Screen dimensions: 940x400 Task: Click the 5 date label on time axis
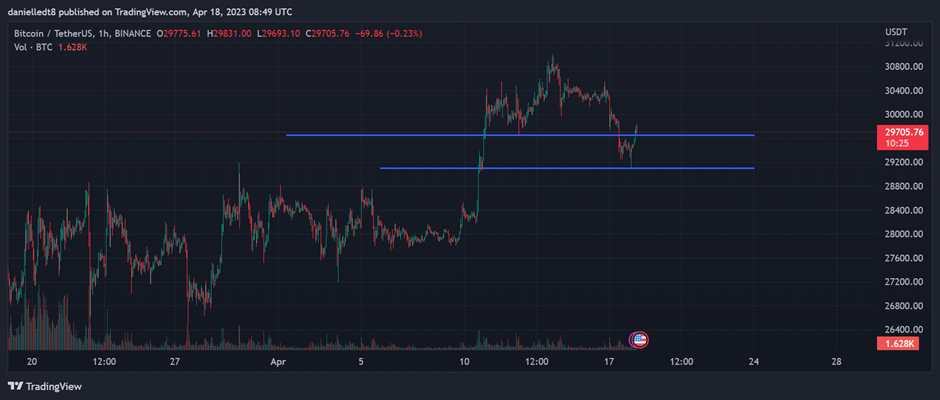pos(361,362)
